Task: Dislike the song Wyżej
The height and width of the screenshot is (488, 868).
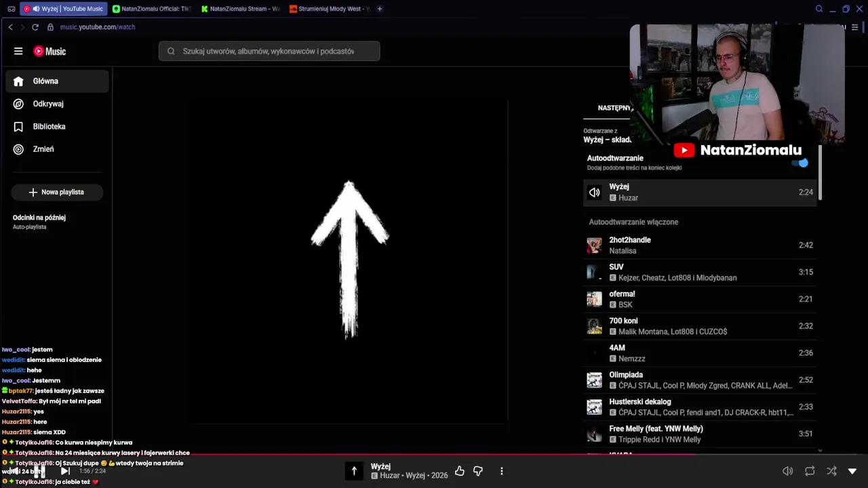Action: [x=478, y=471]
